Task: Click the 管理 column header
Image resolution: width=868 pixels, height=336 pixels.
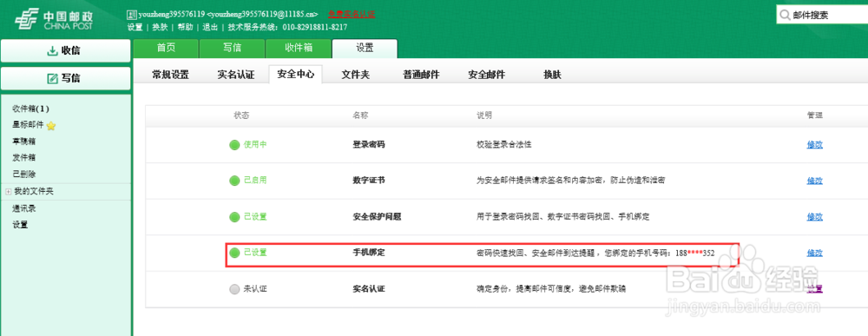Action: [x=815, y=115]
